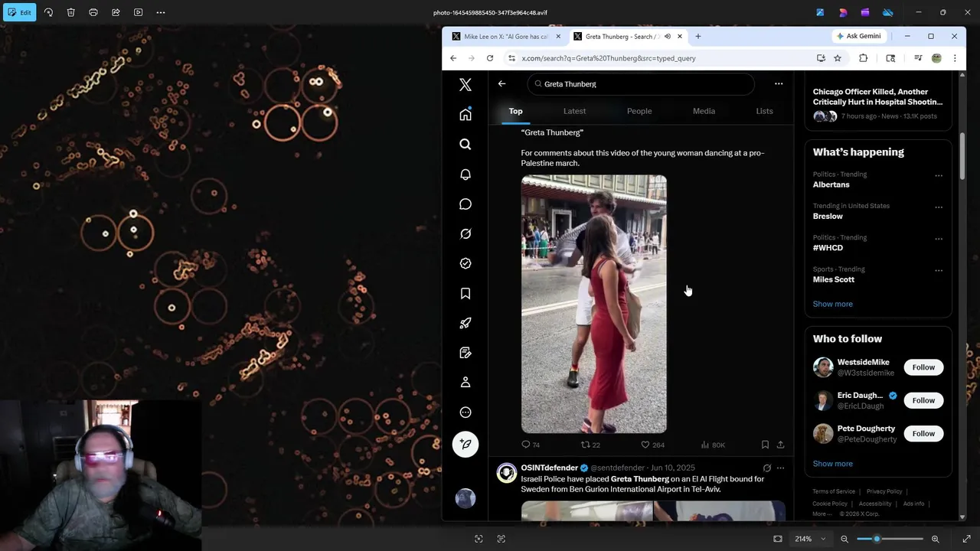Open Chrome three-dot menu

point(955,58)
